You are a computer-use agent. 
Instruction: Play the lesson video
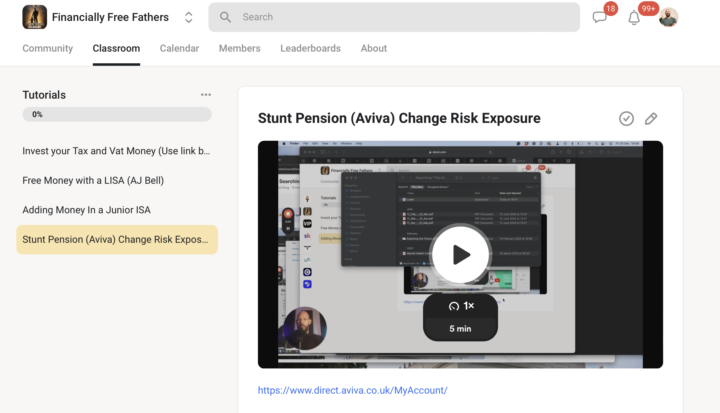pos(461,255)
